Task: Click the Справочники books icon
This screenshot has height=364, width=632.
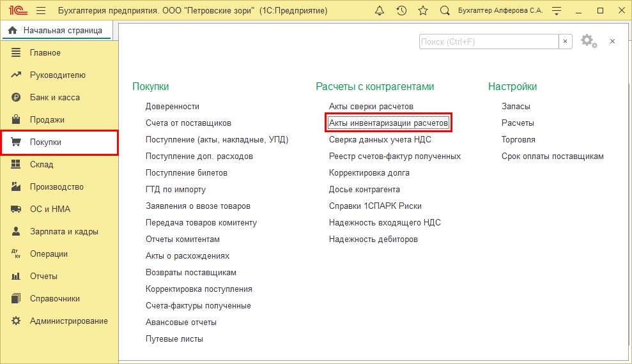Action: click(x=16, y=298)
